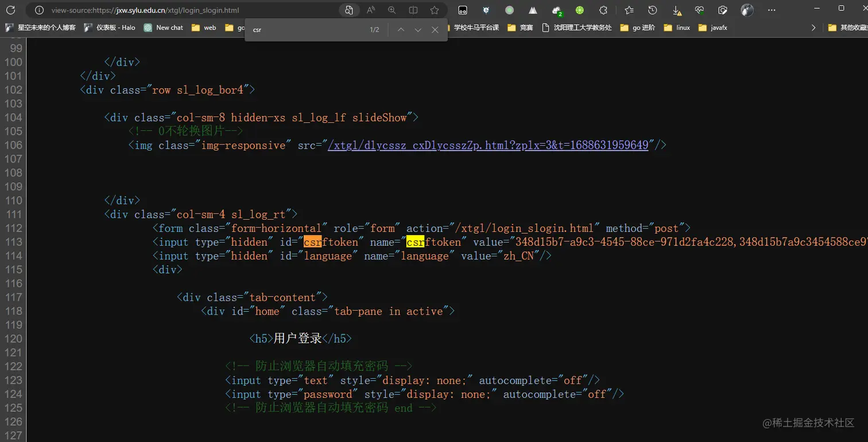The width and height of the screenshot is (868, 442).
Task: Add this page to favorites with the star icon
Action: click(x=435, y=10)
